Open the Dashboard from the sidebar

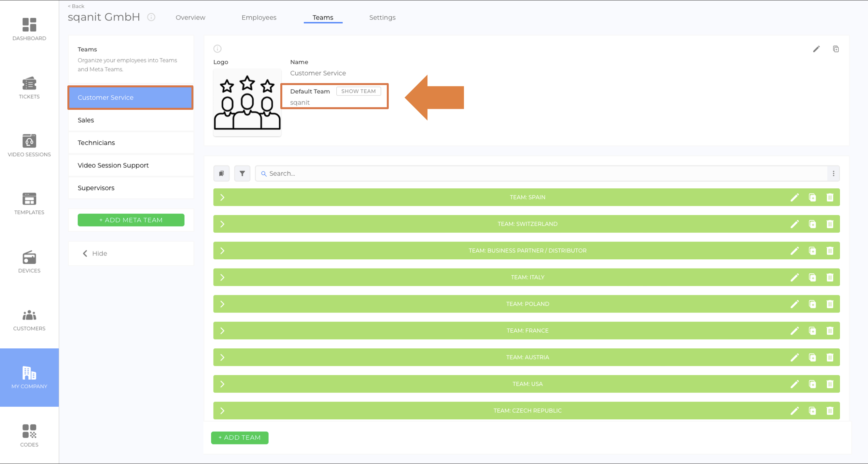29,29
